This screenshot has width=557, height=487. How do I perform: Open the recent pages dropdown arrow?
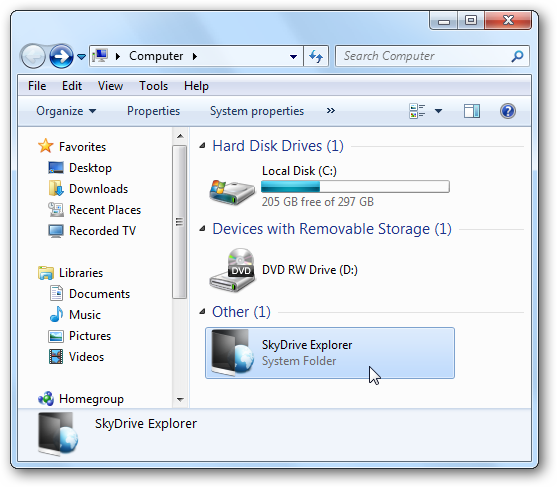click(81, 56)
